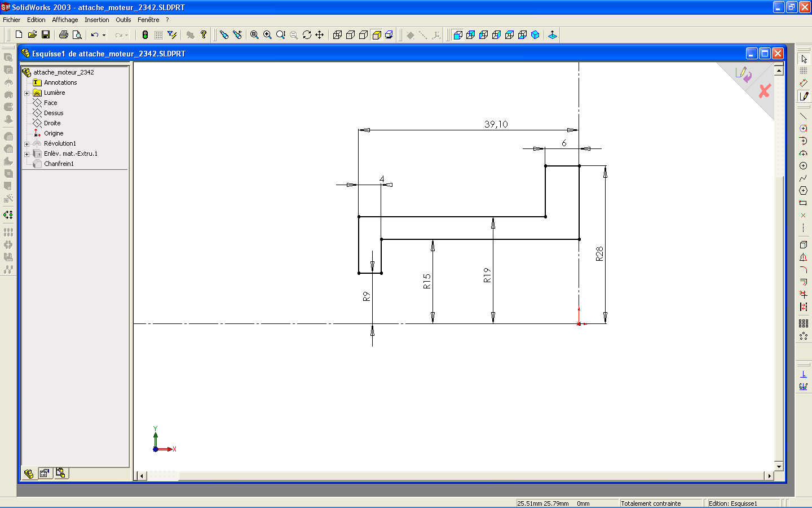Select the Circle sketch tool
This screenshot has width=812, height=508.
(x=804, y=166)
